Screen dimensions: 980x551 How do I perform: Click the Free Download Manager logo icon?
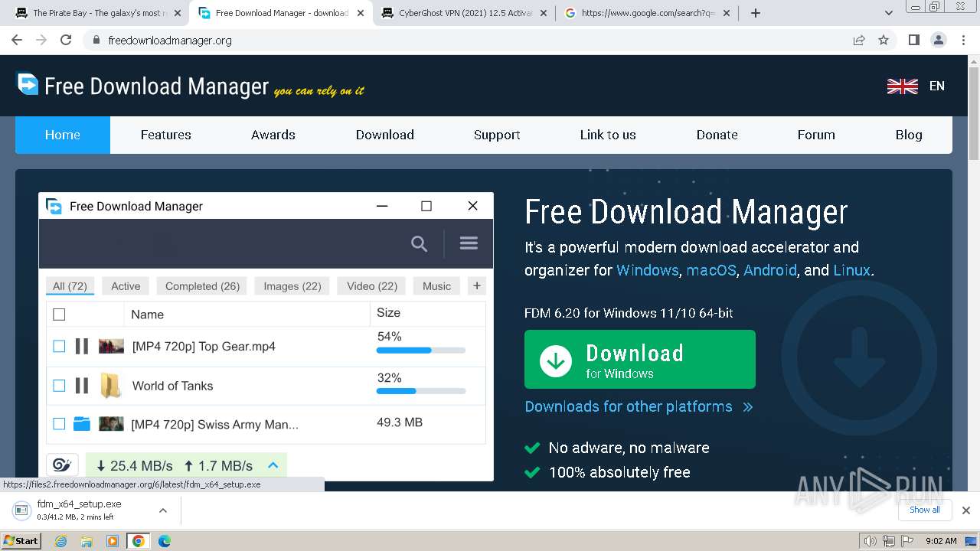pyautogui.click(x=28, y=84)
